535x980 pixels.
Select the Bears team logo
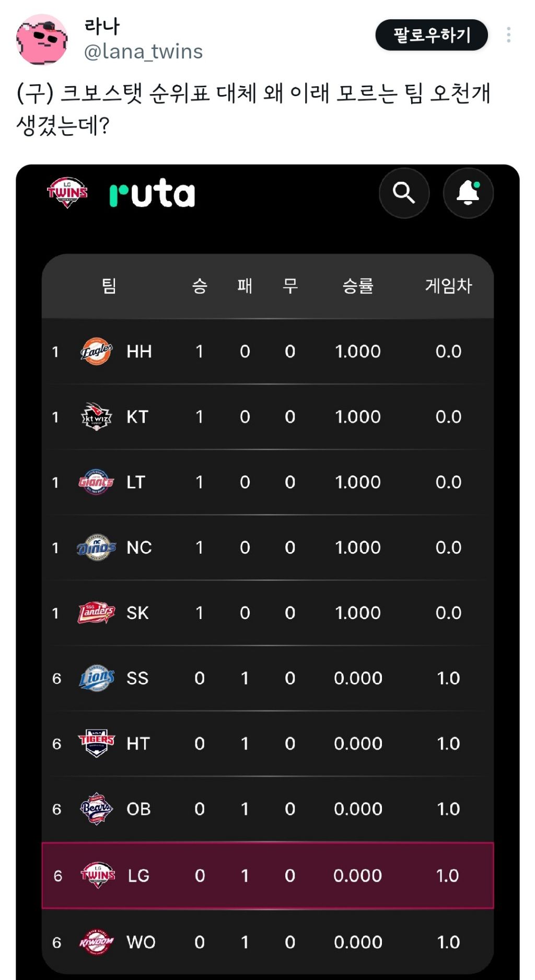click(96, 809)
